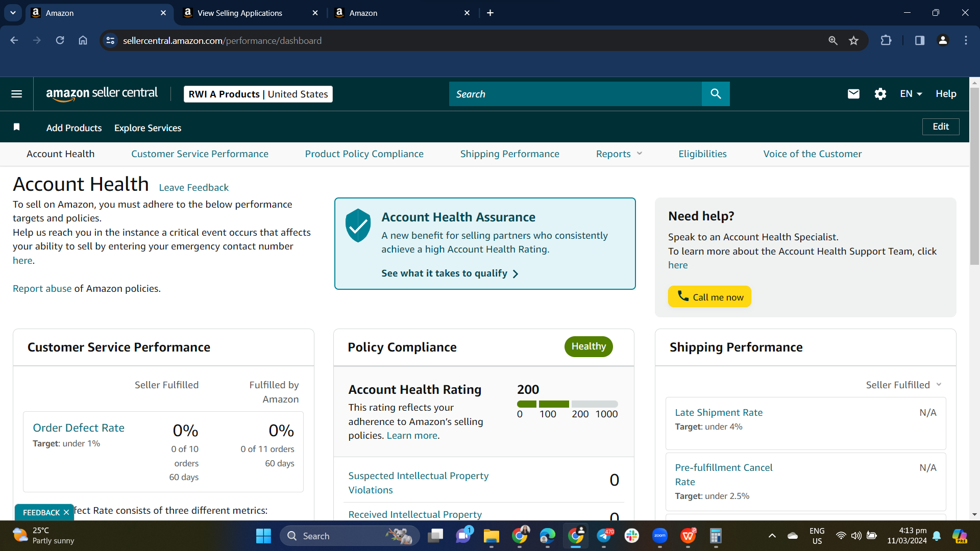Open File Explorer from the taskbar
Screen dimensions: 980x551
(491, 536)
